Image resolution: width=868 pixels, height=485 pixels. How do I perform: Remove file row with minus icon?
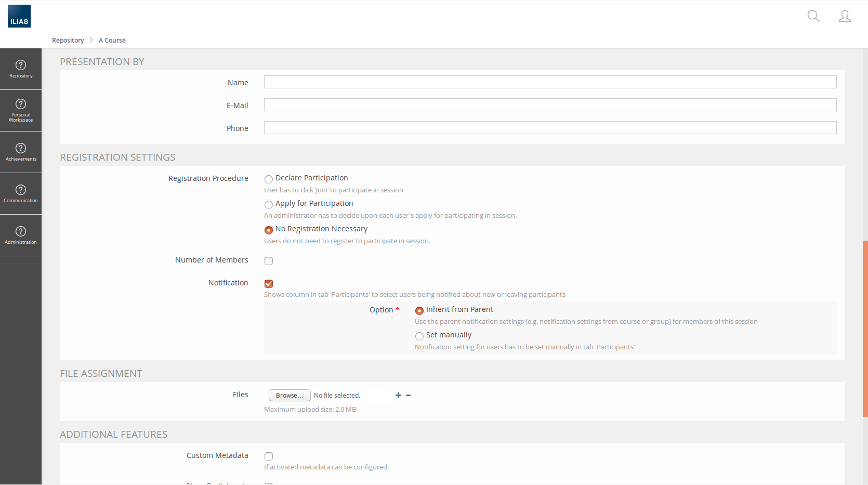click(409, 396)
